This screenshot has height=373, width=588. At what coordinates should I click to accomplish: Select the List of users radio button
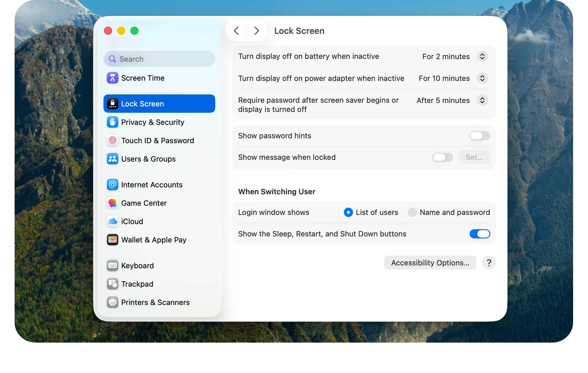point(348,212)
